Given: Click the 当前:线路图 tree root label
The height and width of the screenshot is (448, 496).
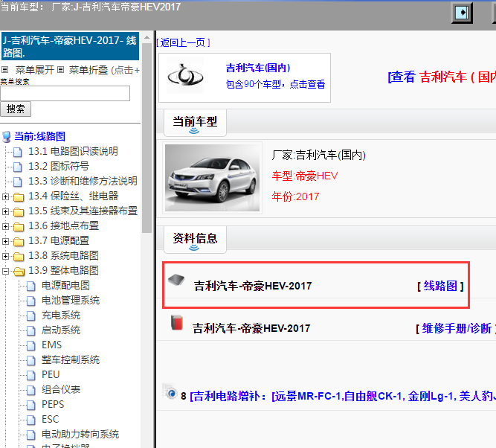Looking at the screenshot, I should coord(40,136).
